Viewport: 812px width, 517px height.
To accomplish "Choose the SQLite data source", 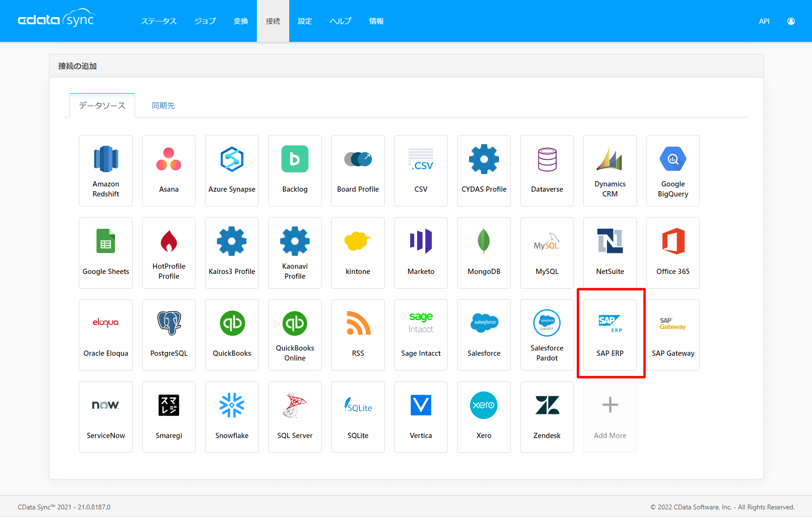I will [358, 417].
